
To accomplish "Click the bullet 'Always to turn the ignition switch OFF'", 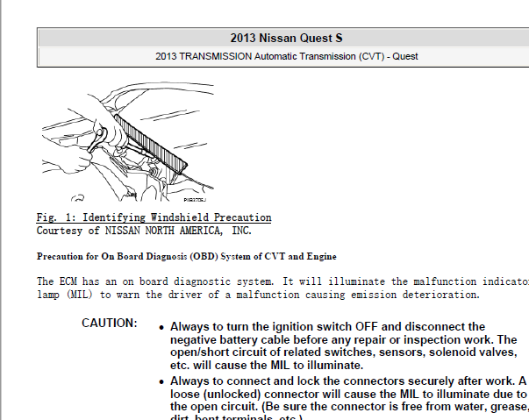I will pos(343,345).
